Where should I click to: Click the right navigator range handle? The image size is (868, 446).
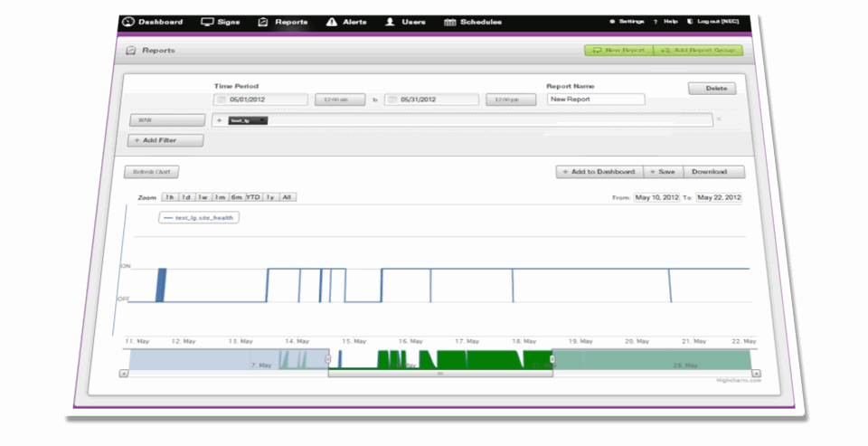coord(552,359)
